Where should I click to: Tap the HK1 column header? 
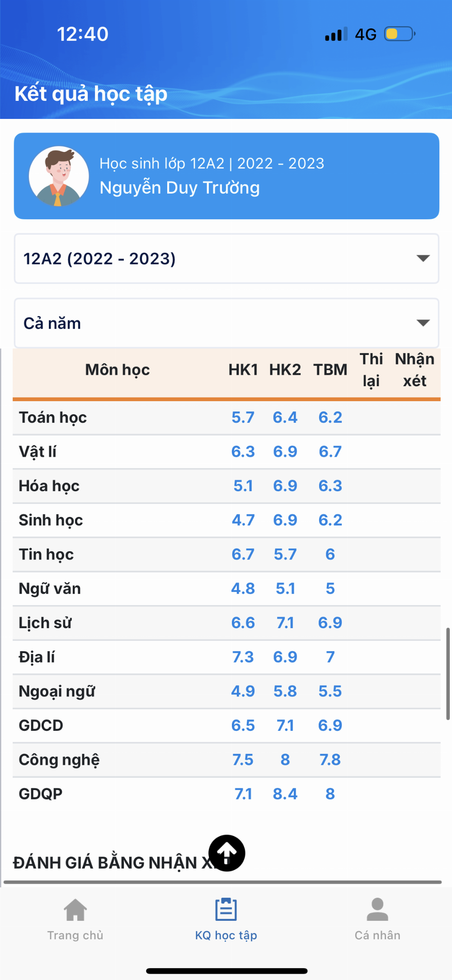pyautogui.click(x=243, y=370)
